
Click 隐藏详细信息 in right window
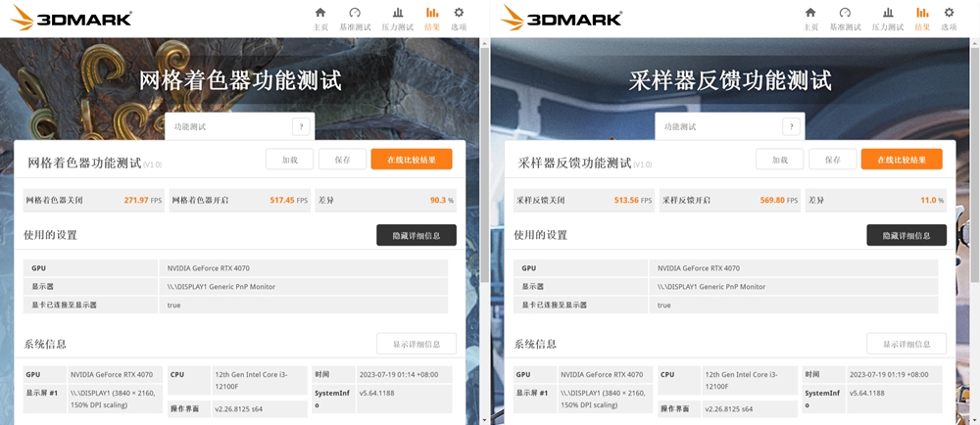(x=906, y=235)
